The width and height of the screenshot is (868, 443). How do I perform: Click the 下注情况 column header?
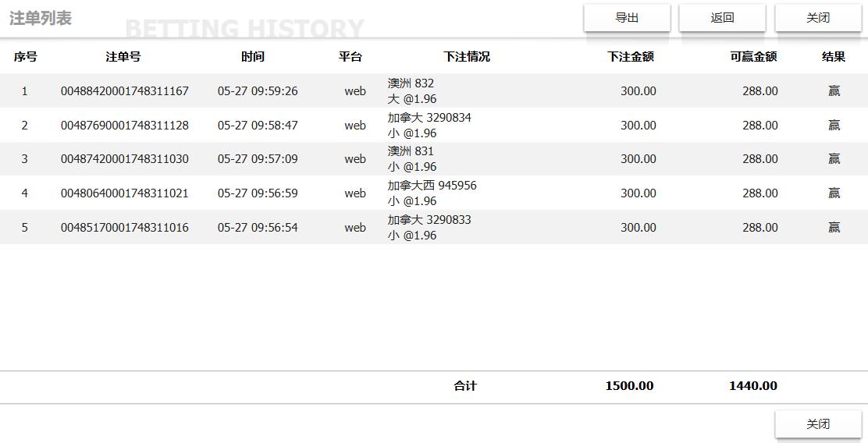pos(467,57)
